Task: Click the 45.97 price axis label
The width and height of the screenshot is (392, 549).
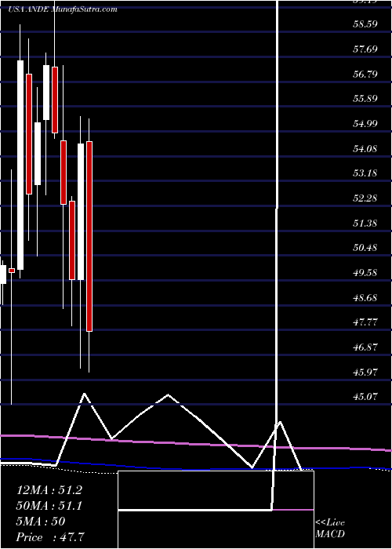Action: coord(365,373)
